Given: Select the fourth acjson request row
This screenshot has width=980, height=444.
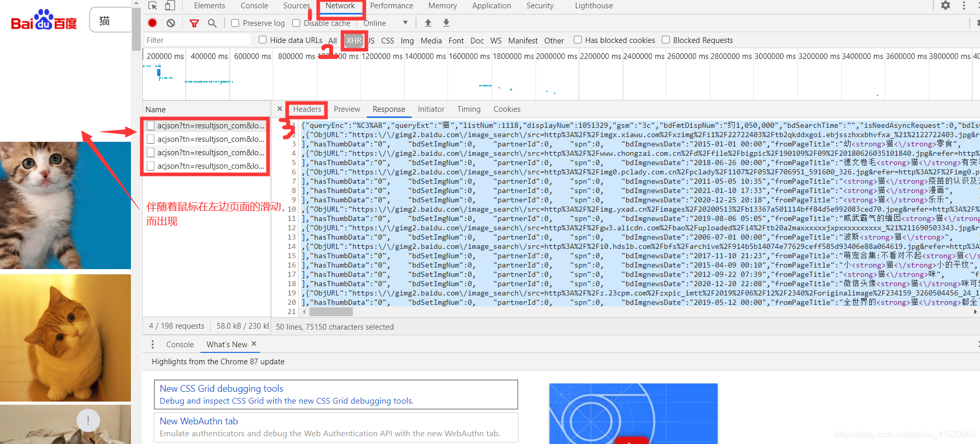Looking at the screenshot, I should 206,166.
